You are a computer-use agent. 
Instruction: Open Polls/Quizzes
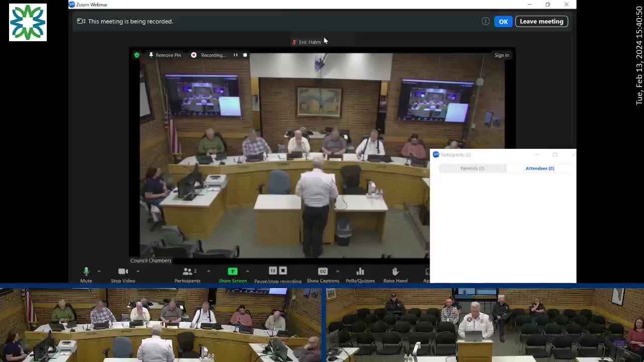pos(360,271)
